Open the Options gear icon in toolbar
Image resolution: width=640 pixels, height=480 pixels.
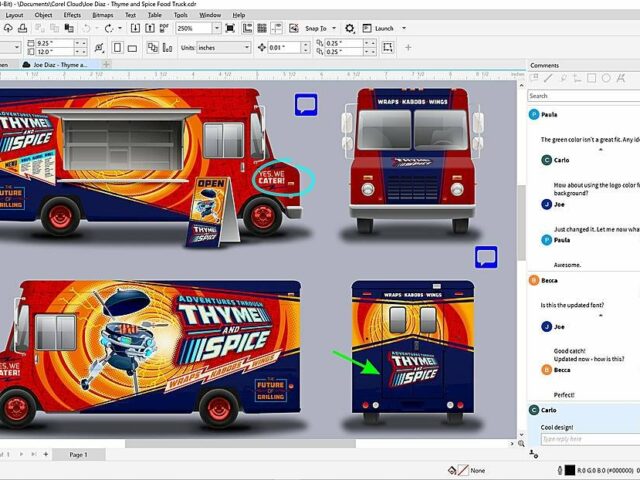(350, 28)
